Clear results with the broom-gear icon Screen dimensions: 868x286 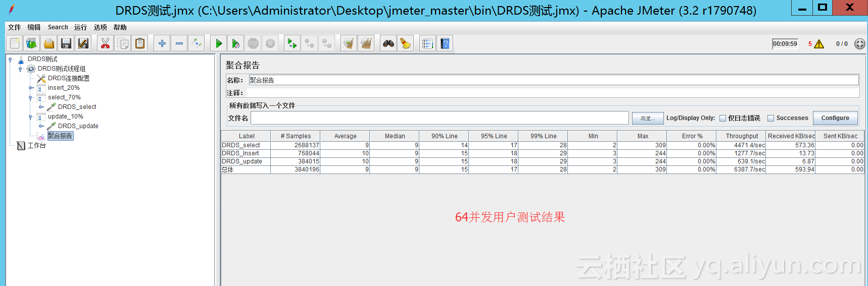click(x=349, y=43)
